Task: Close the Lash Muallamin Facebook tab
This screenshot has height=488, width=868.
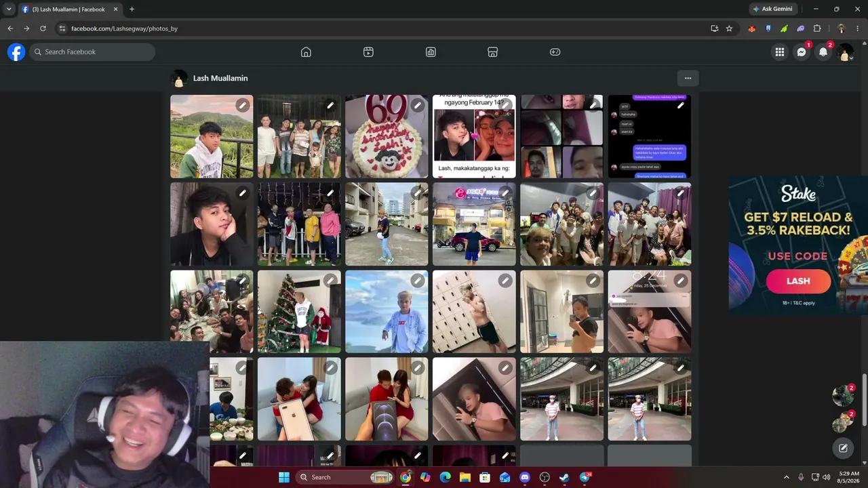Action: point(115,9)
